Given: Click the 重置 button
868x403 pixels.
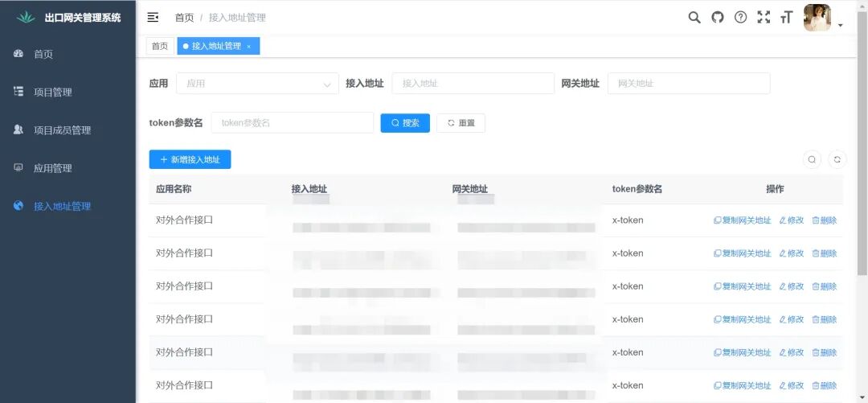Looking at the screenshot, I should (461, 123).
